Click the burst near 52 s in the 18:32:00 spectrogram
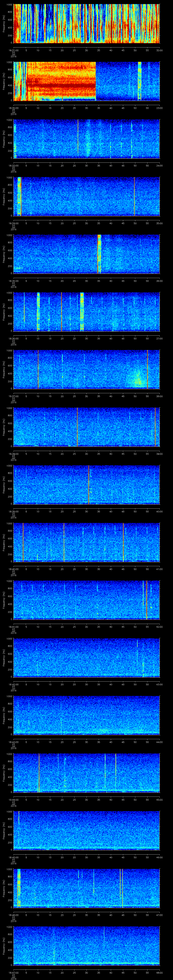 (140, 81)
